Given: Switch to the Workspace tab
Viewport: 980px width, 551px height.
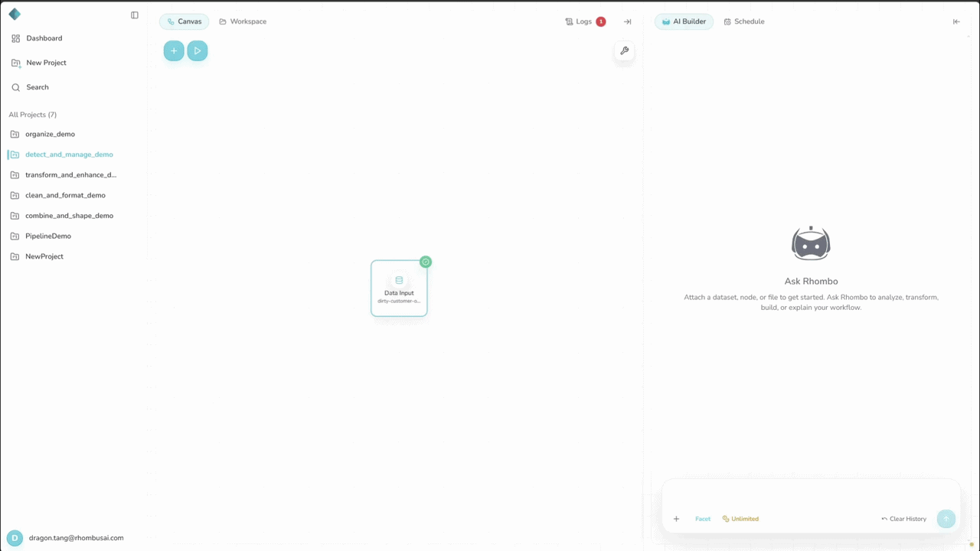Looking at the screenshot, I should (243, 21).
